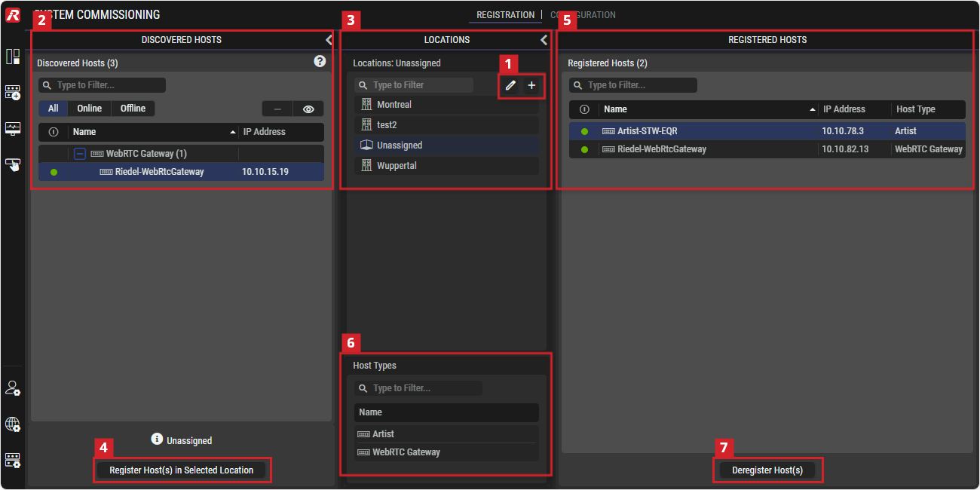
Task: Click the search icon in Host Types filter
Action: (x=363, y=388)
